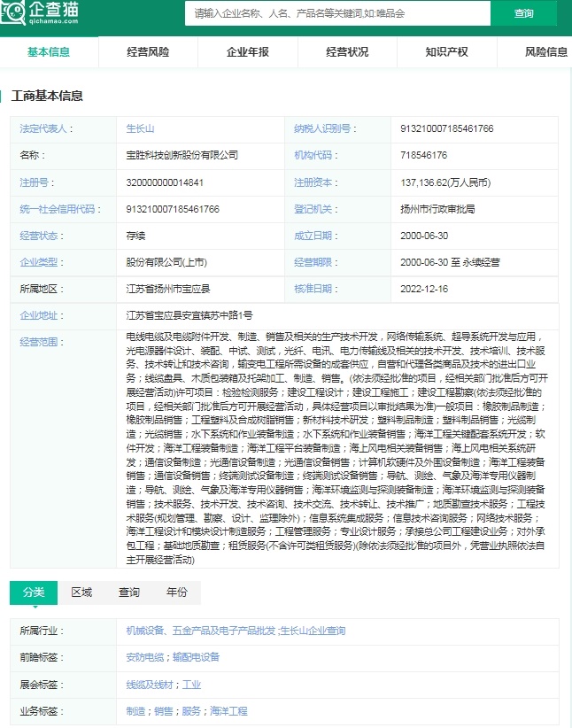This screenshot has width=572, height=728.
Task: Select address 江苏省宝应县安宜镇苏中路1号
Action: tap(189, 315)
